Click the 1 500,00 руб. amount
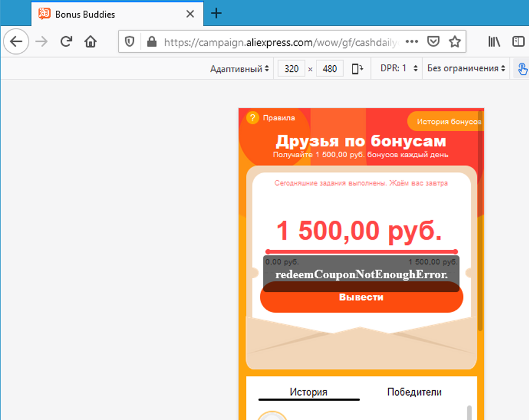The width and height of the screenshot is (529, 420). 359,231
